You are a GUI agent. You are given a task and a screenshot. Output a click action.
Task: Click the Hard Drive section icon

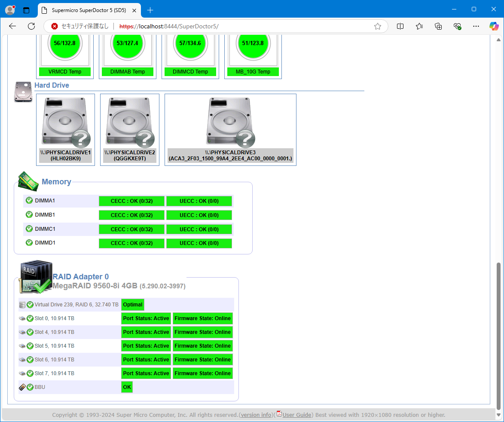pyautogui.click(x=23, y=92)
